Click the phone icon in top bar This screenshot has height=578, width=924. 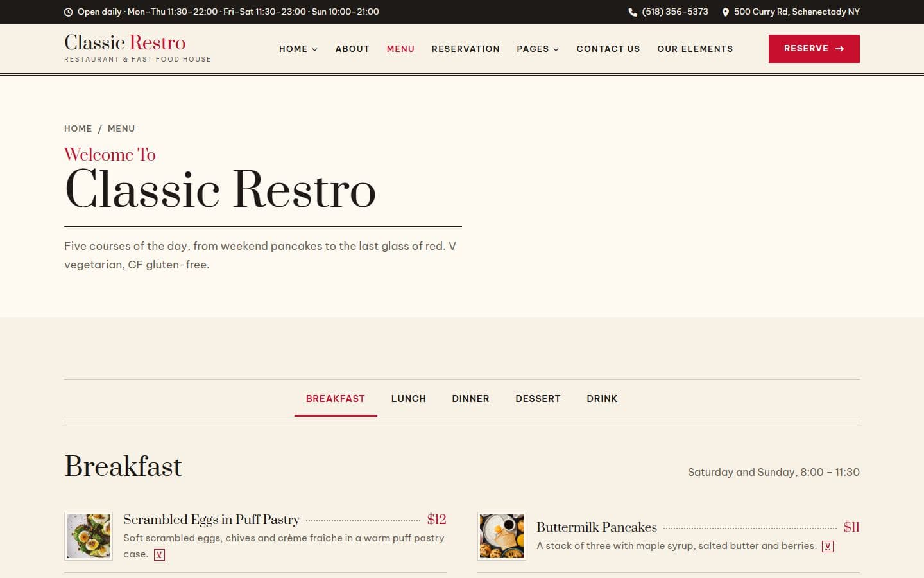(x=633, y=12)
